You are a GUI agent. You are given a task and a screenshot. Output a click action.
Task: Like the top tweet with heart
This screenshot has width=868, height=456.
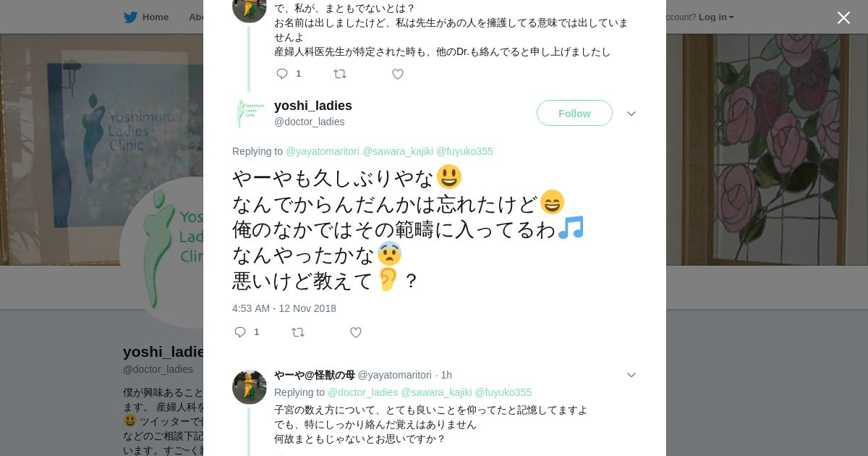coord(398,74)
